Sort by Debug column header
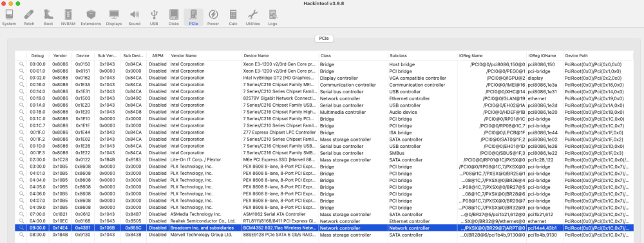The height and width of the screenshot is (243, 644). pos(37,55)
